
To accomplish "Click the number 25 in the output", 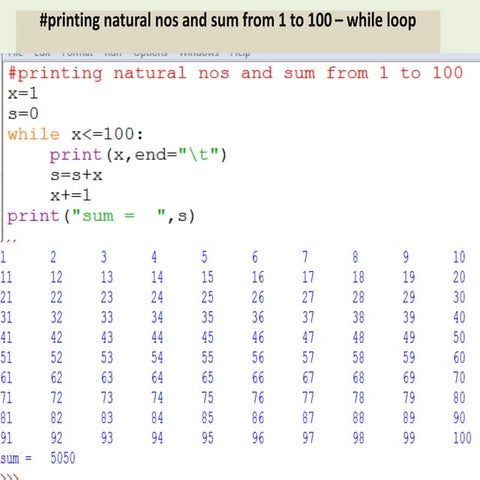I will [207, 297].
